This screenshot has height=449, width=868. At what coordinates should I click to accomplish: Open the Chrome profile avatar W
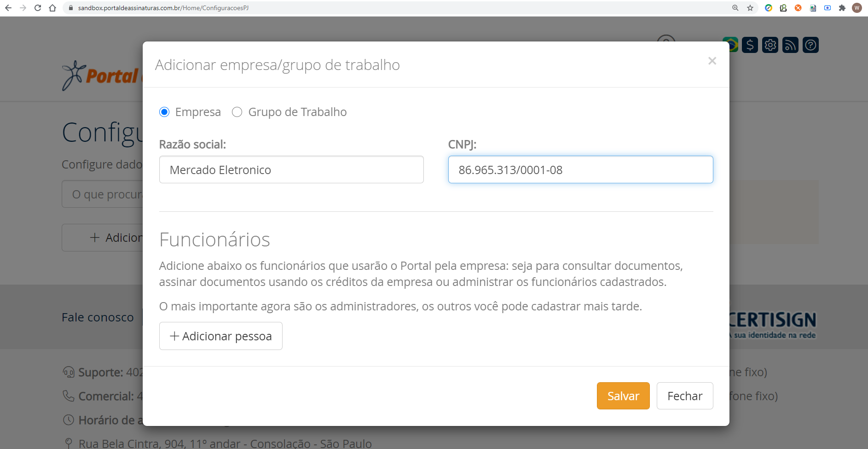(x=857, y=8)
